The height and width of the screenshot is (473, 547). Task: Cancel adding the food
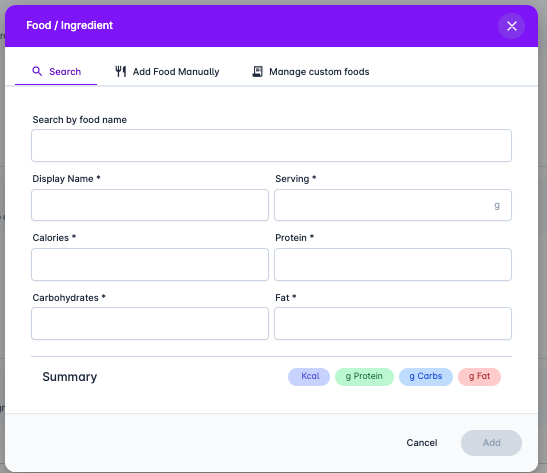(422, 443)
